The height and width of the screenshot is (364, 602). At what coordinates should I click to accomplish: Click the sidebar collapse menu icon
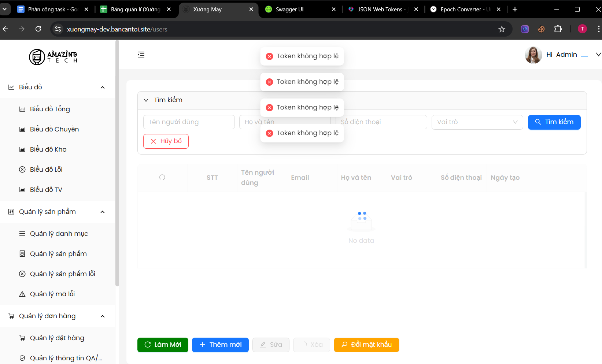click(x=141, y=55)
